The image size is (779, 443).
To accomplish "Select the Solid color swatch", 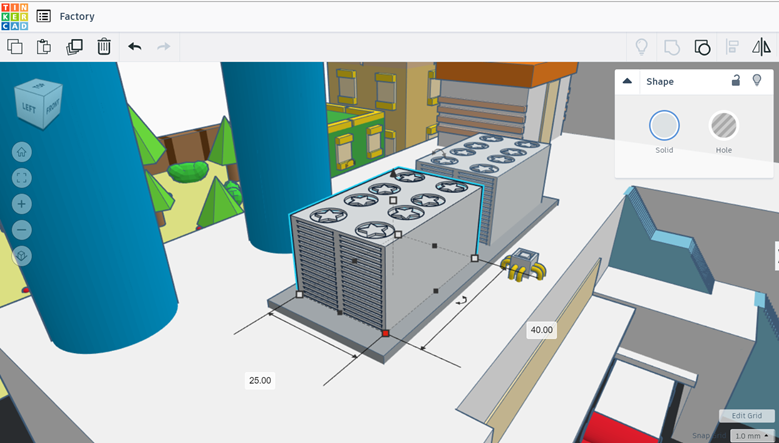I will coord(664,126).
